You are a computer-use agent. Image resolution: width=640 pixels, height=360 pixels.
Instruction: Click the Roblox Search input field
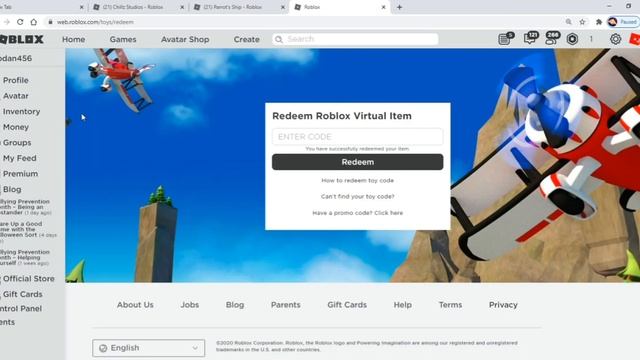pyautogui.click(x=355, y=39)
